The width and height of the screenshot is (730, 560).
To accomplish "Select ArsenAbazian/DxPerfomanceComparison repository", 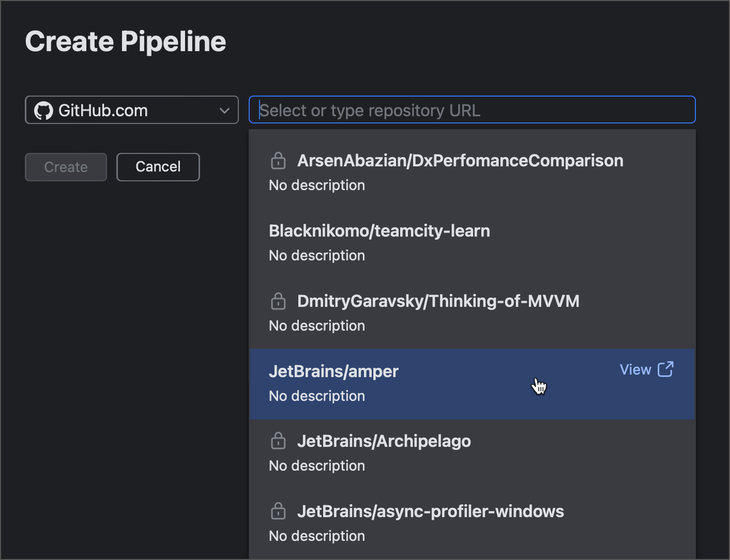I will click(x=460, y=161).
